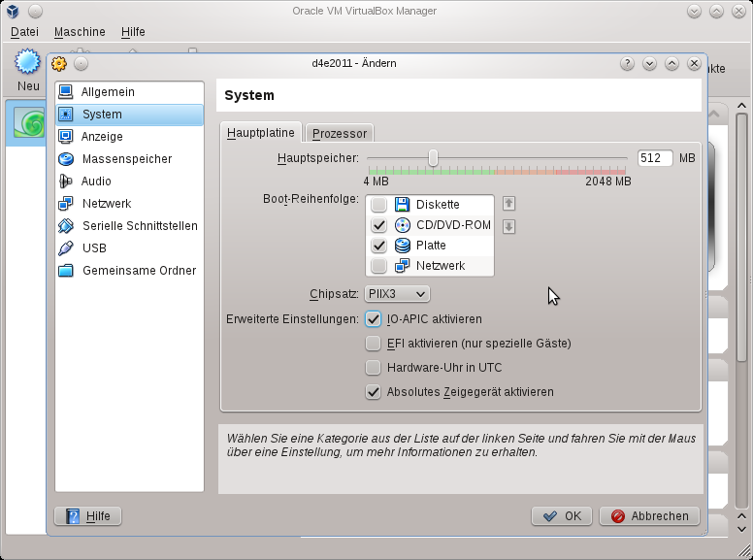
Task: Select Gemeinsame Ordner category
Action: [x=130, y=271]
